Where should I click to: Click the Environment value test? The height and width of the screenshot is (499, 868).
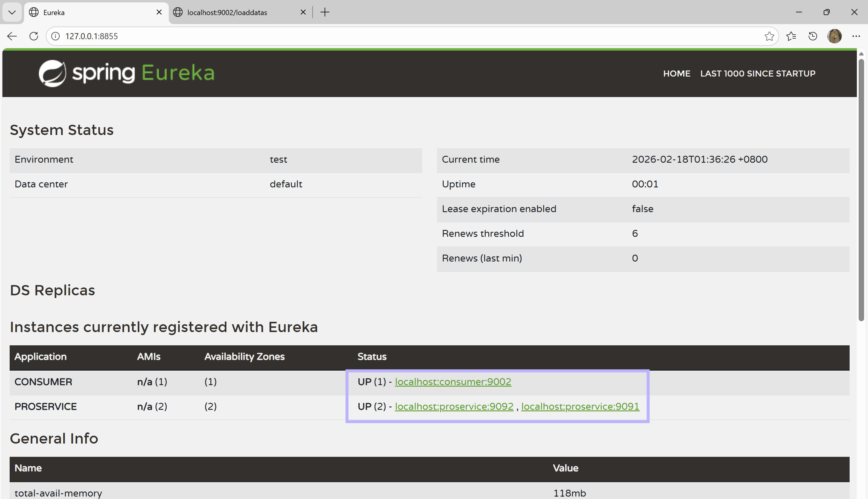[278, 159]
